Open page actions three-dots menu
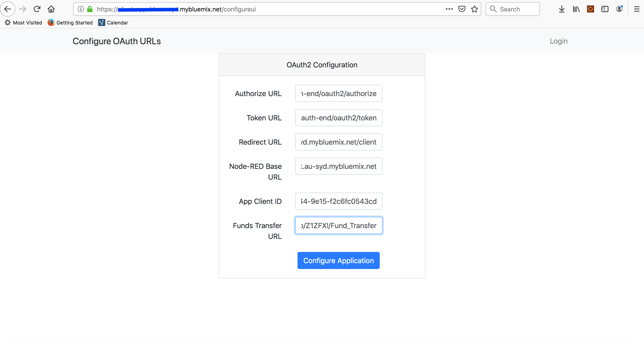 [449, 9]
